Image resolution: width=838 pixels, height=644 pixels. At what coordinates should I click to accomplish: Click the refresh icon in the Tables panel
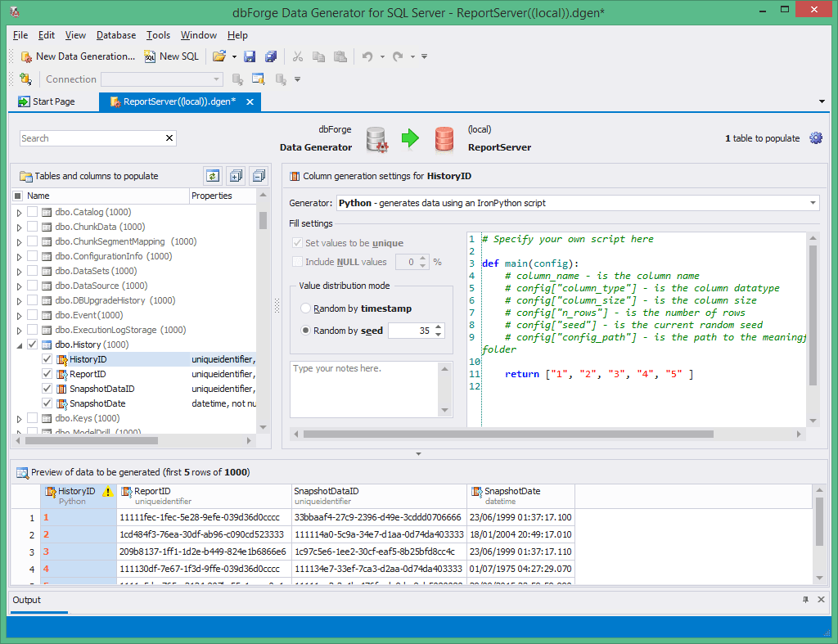(213, 176)
